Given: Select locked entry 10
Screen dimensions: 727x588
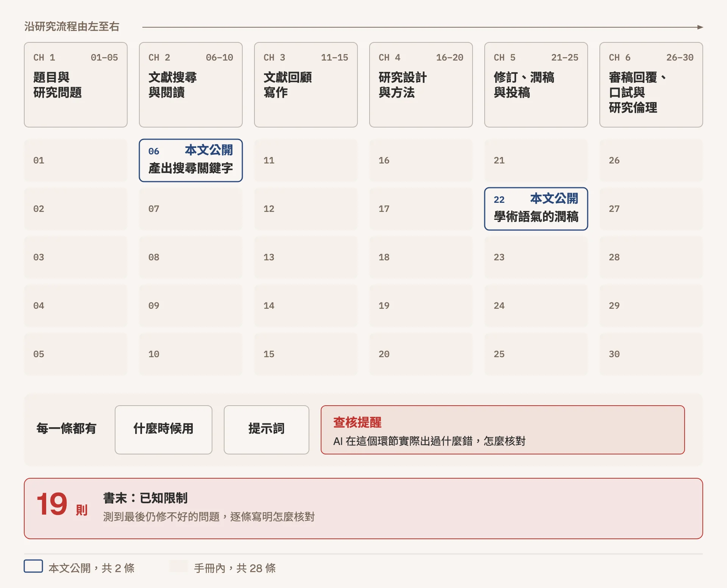Looking at the screenshot, I should point(191,354).
